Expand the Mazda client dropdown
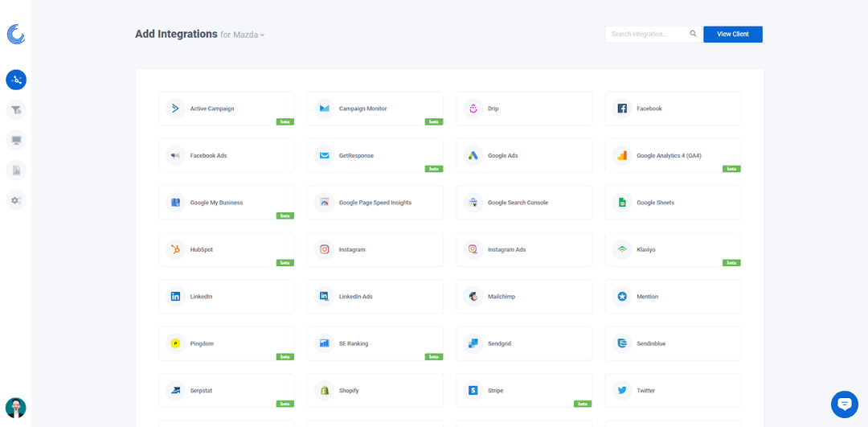 pyautogui.click(x=248, y=35)
